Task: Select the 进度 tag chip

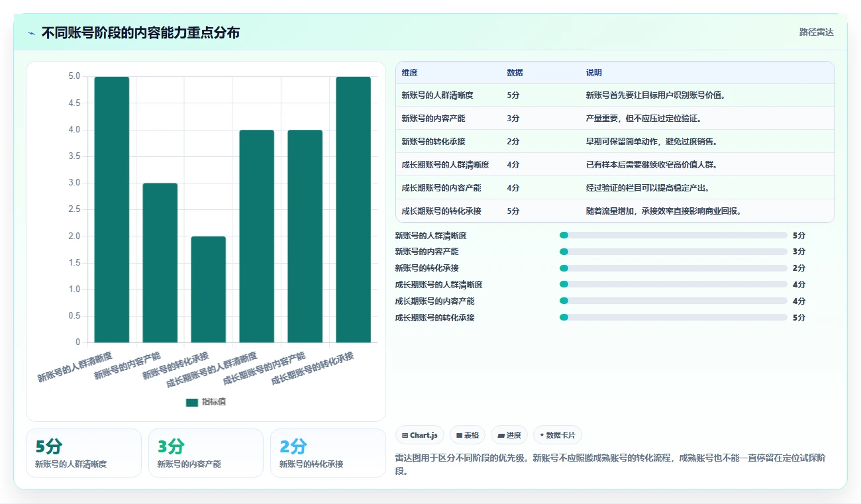Action: (x=509, y=435)
